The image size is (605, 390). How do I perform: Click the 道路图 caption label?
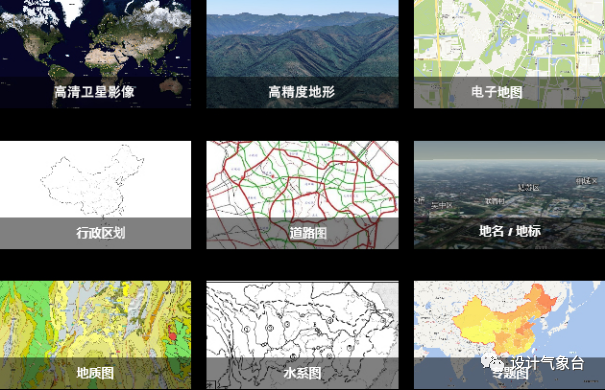pyautogui.click(x=308, y=233)
